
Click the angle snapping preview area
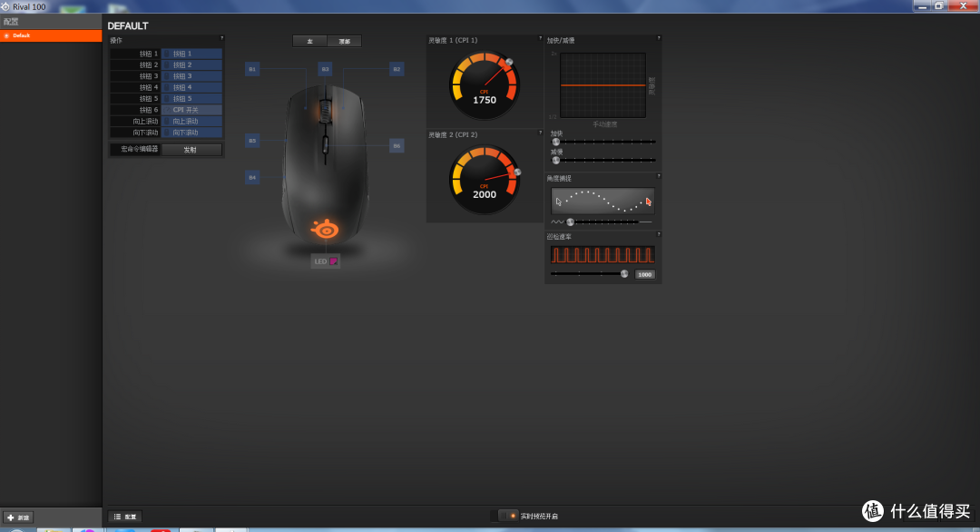coord(603,202)
